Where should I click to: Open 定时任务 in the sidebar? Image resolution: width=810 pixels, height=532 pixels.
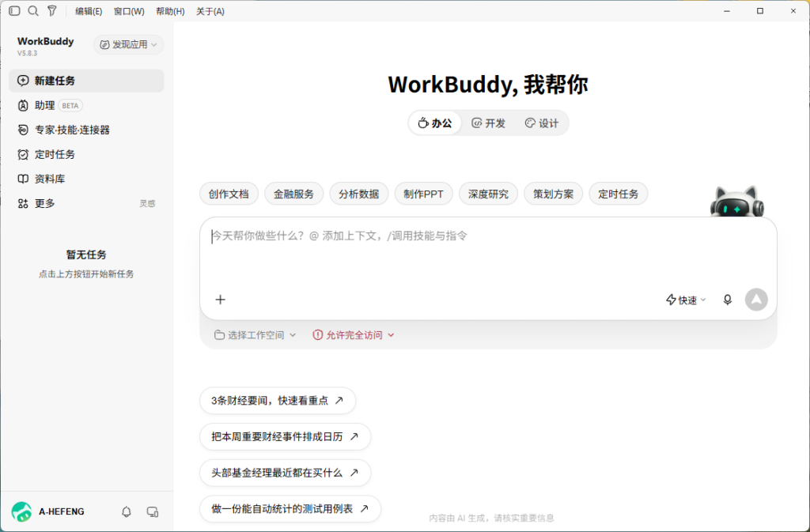(86, 154)
